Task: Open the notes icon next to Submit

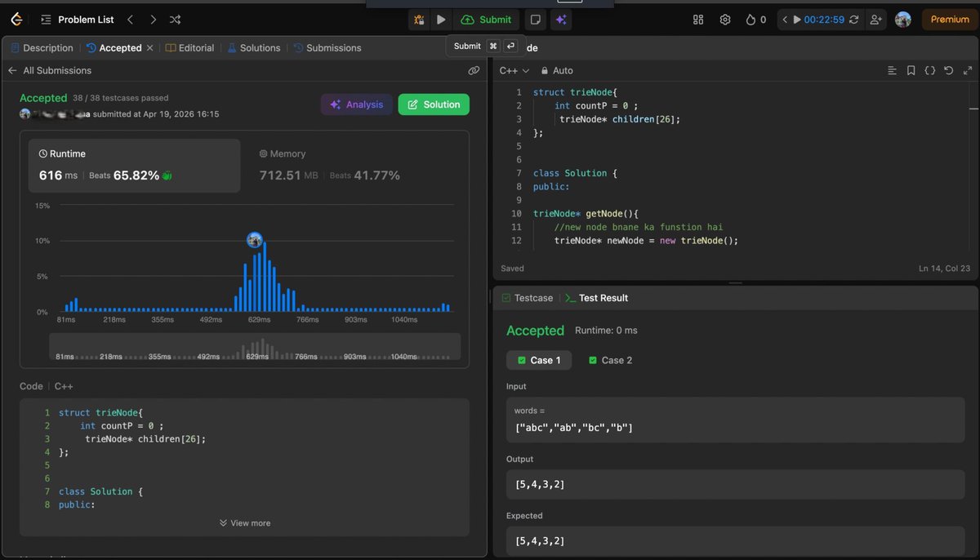Action: [x=536, y=20]
